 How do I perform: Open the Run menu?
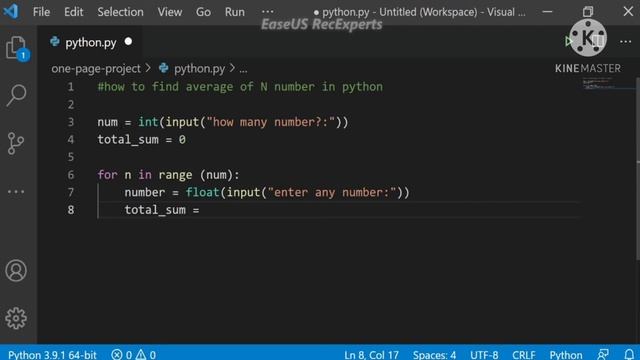[235, 12]
